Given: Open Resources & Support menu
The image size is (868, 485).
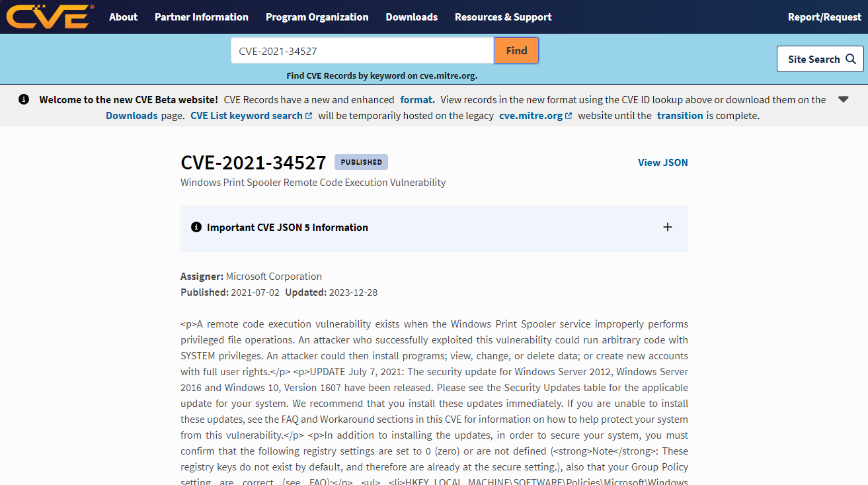Looking at the screenshot, I should click(x=503, y=17).
